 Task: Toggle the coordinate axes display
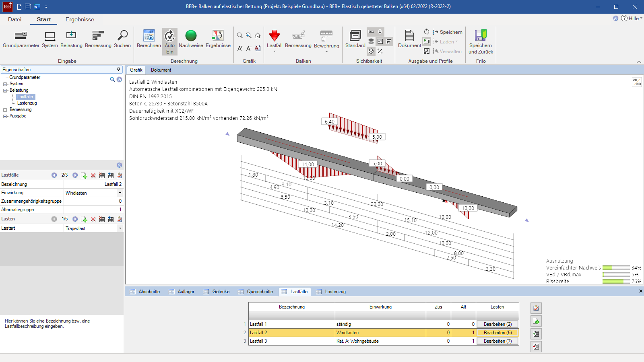tap(380, 51)
